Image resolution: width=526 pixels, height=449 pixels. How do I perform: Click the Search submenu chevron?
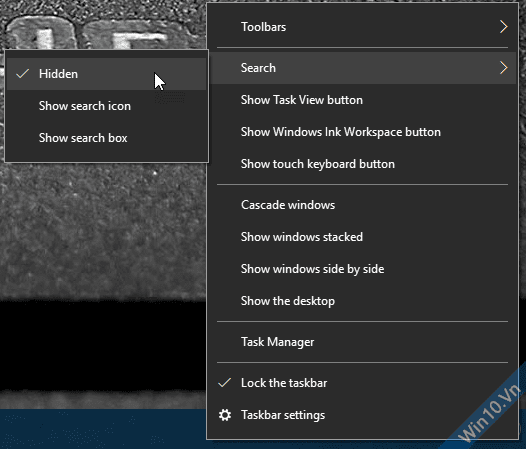click(x=503, y=68)
